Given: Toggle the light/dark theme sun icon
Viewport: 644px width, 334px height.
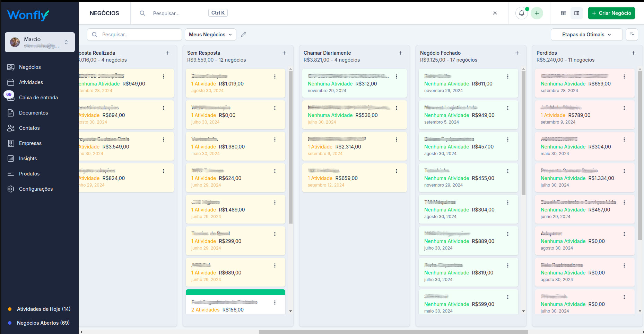Looking at the screenshot, I should pyautogui.click(x=495, y=13).
